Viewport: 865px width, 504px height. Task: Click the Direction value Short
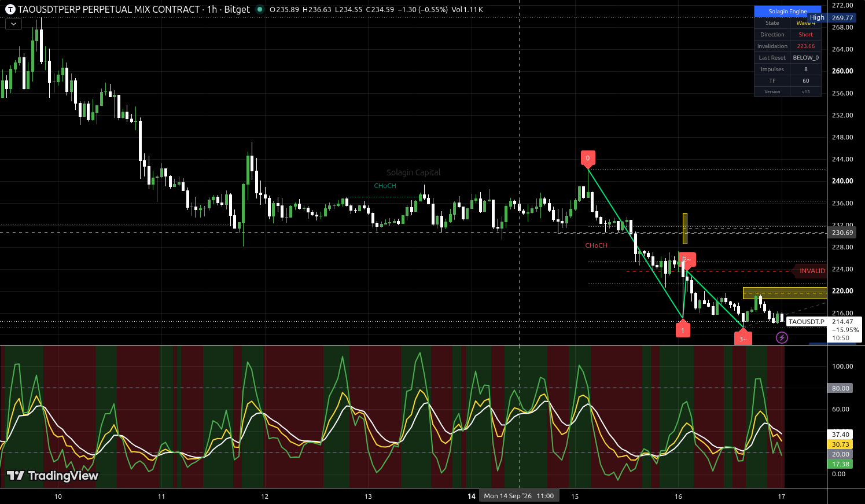(806, 35)
